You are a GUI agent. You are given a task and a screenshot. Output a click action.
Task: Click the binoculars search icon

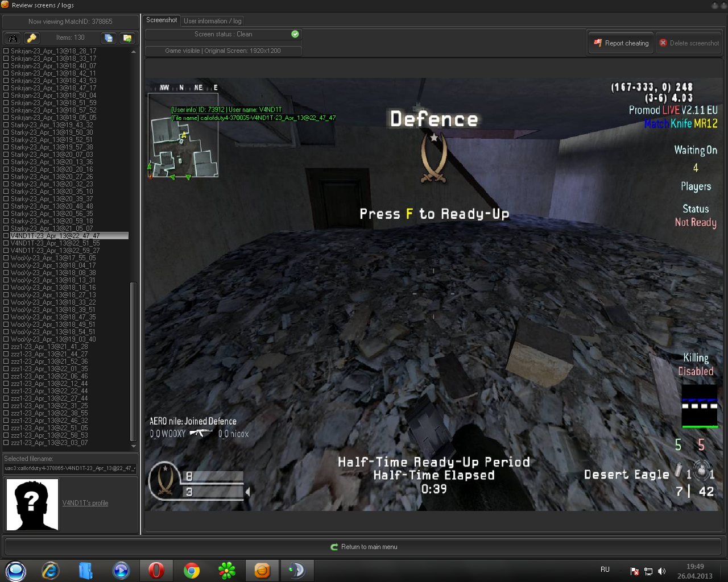click(13, 38)
